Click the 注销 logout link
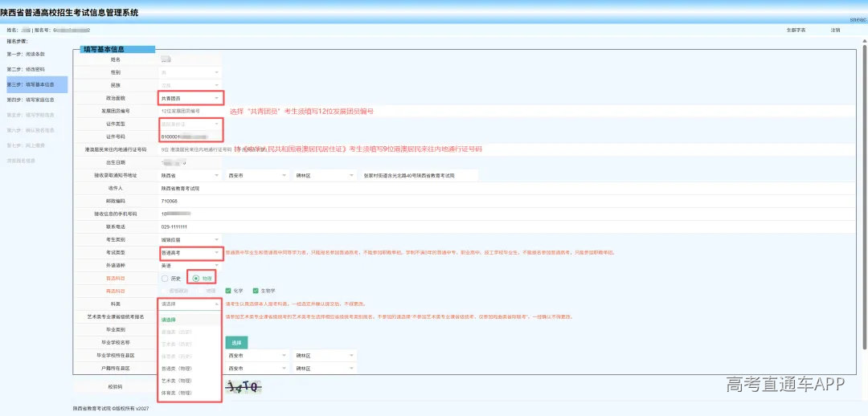The width and height of the screenshot is (868, 416). [x=835, y=30]
